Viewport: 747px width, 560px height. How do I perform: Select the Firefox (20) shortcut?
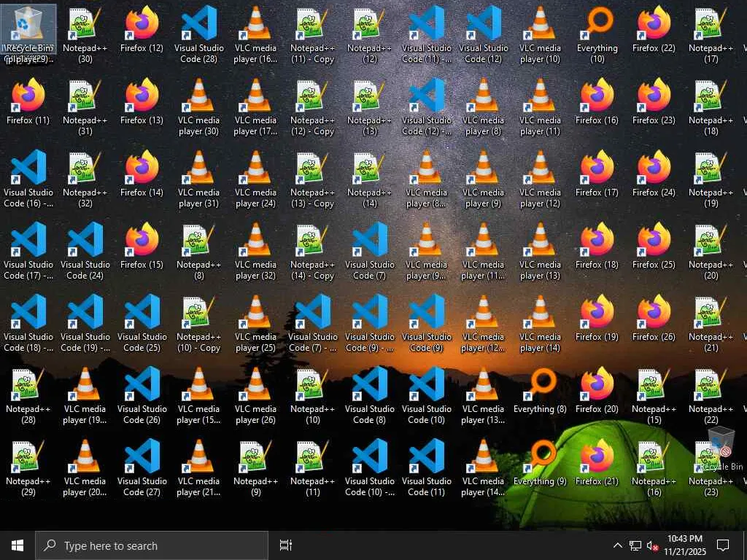pyautogui.click(x=597, y=391)
